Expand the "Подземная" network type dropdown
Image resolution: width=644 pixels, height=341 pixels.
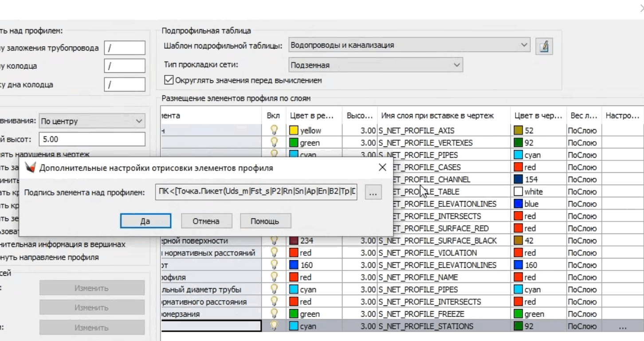click(x=376, y=65)
